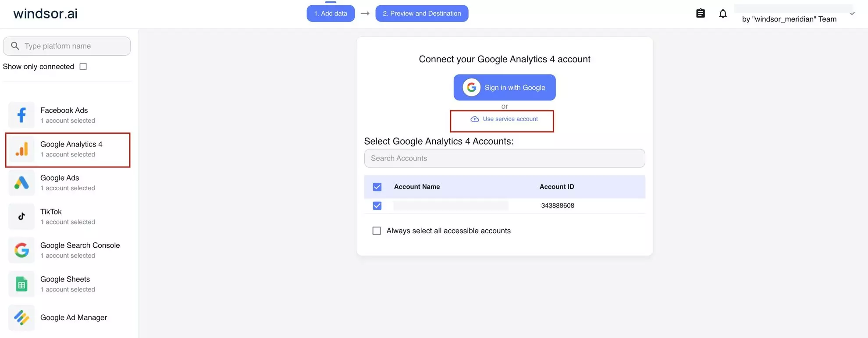Go to step 1. Add data
The height and width of the screenshot is (338, 868).
[x=331, y=14]
